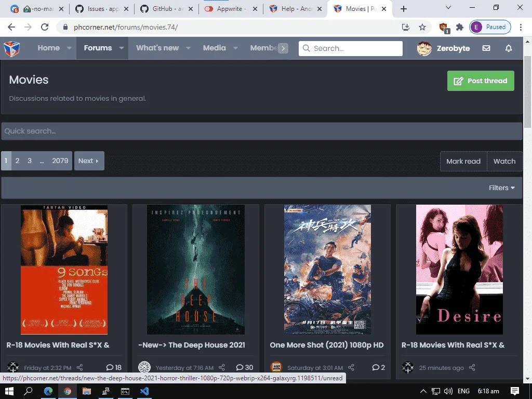Open pagination ellipsis page jump
Image resolution: width=532 pixels, height=399 pixels.
coord(42,161)
